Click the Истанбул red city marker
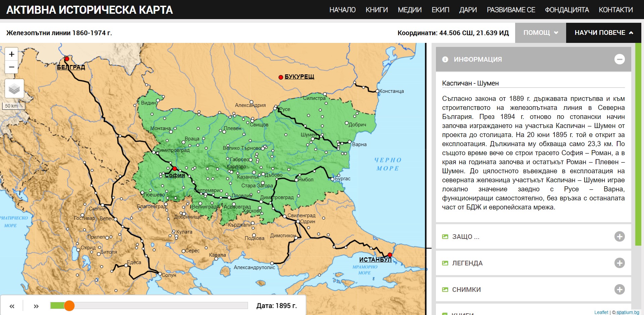 (x=390, y=255)
